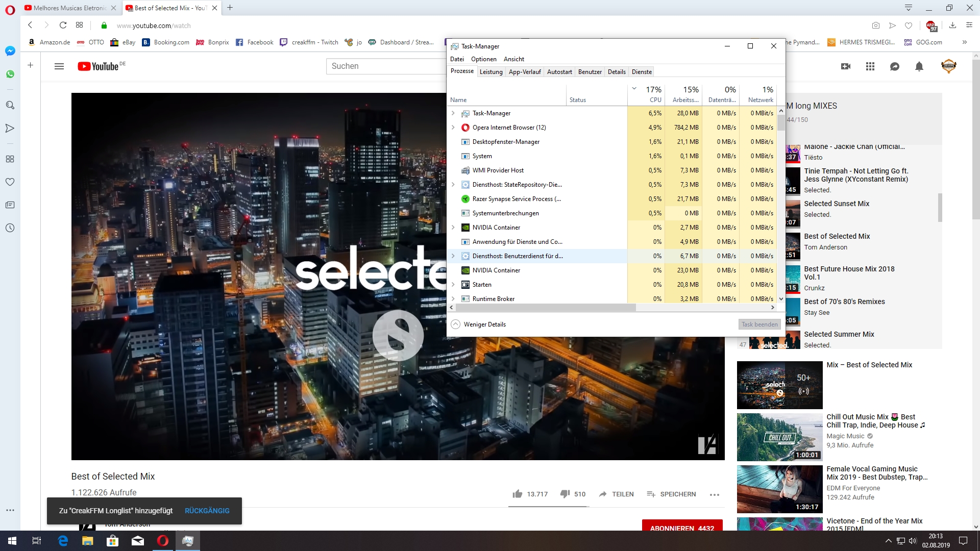Click RÜCKGÄNGIG in the playlist notification
This screenshot has height=551, width=980.
click(207, 511)
